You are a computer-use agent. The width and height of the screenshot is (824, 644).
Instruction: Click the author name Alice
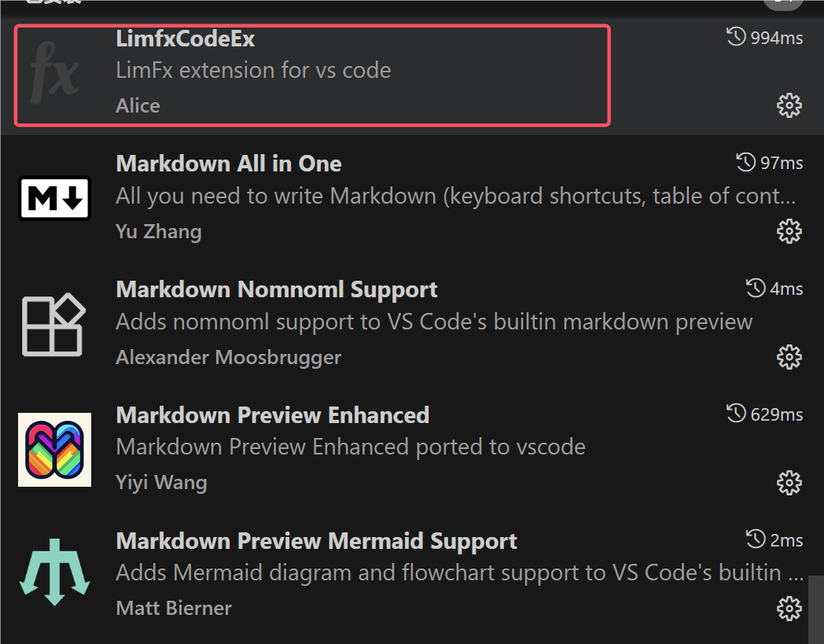(x=138, y=105)
